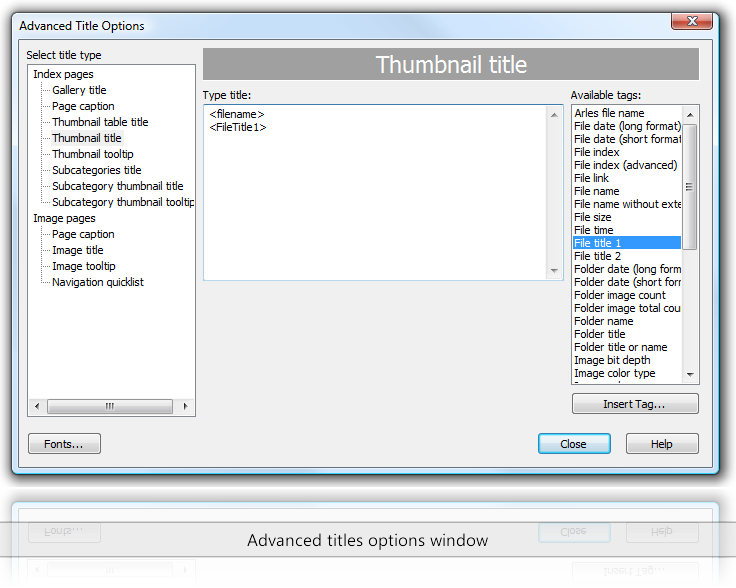Select Image title under Image pages

[77, 250]
